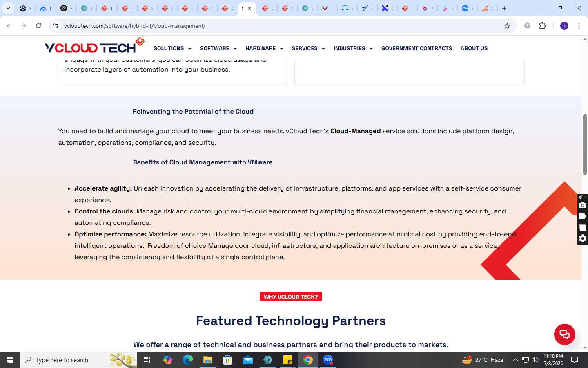588x368 pixels.
Task: Open notification center on taskbar
Action: click(x=575, y=360)
